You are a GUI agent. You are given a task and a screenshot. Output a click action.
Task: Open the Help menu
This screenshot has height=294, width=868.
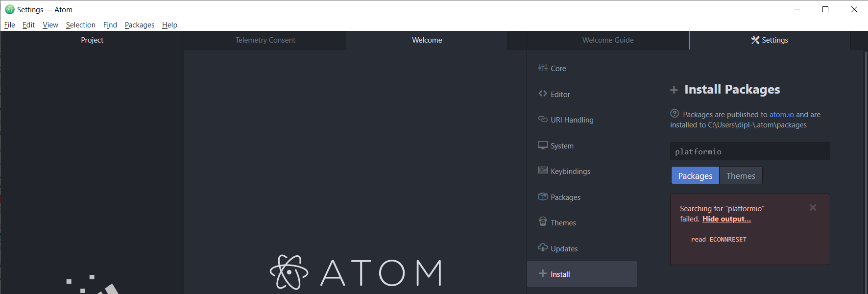point(169,25)
